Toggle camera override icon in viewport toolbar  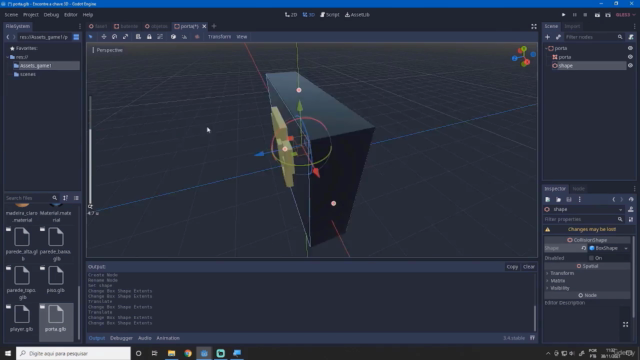point(197,37)
